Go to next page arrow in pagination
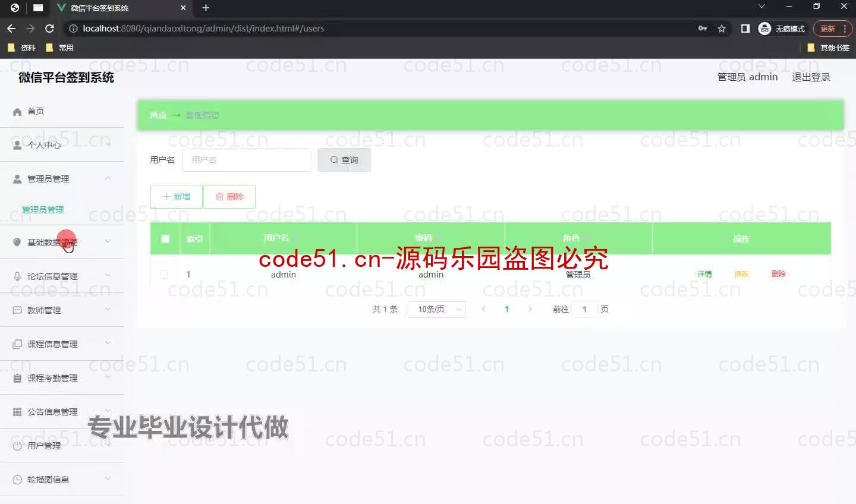Screen dimensions: 856x504 530,309
